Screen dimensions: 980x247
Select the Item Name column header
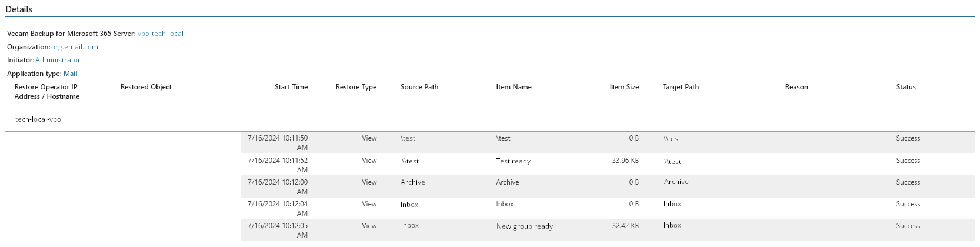coord(514,87)
